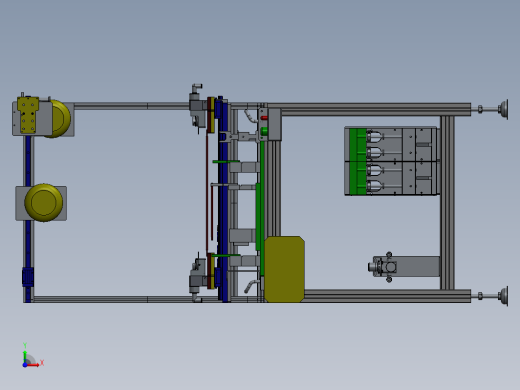Select the green Y axis of the triad

tap(25, 357)
